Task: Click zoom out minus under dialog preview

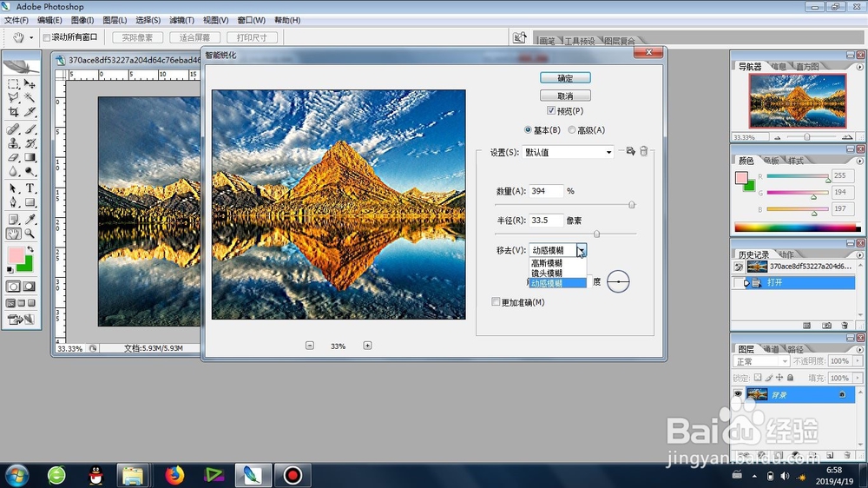Action: click(310, 346)
